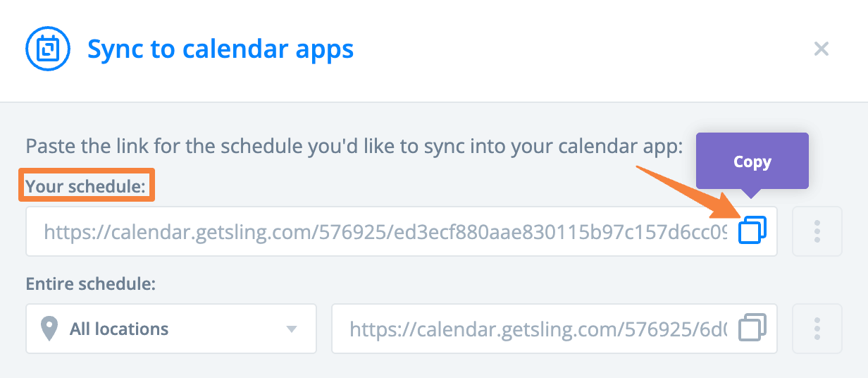
Task: Close the Sync to calendar apps dialog
Action: pos(821,49)
